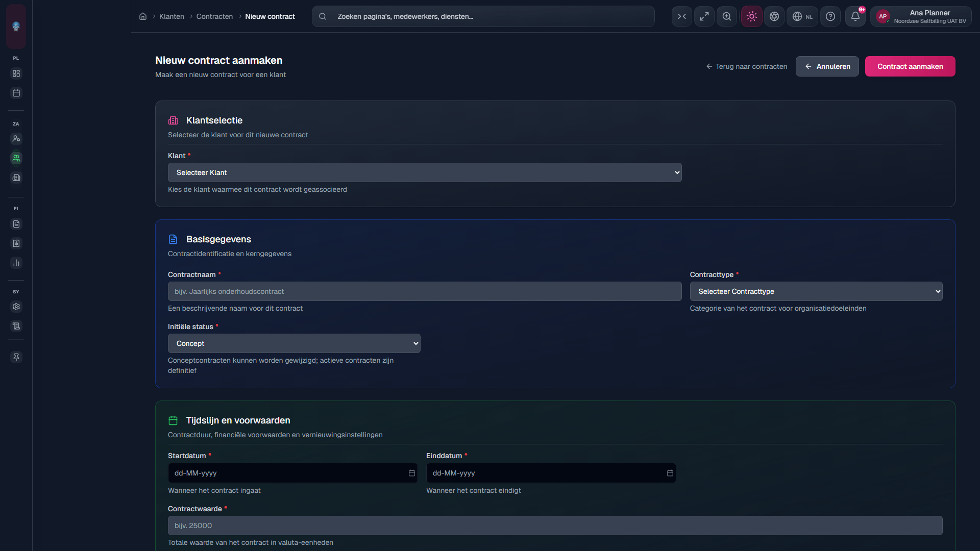Focus the Einddatum date field

click(x=551, y=473)
